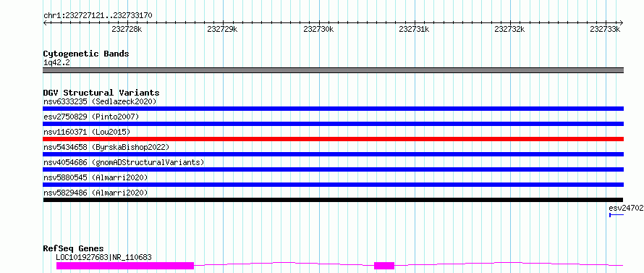
Task: Click the esv24702 variant label
Action: click(x=627, y=208)
